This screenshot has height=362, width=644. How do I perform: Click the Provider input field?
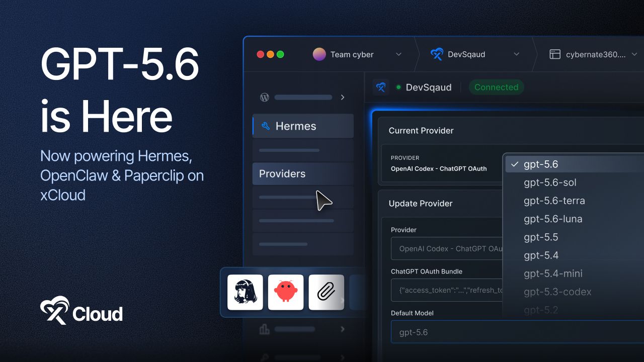pyautogui.click(x=447, y=248)
